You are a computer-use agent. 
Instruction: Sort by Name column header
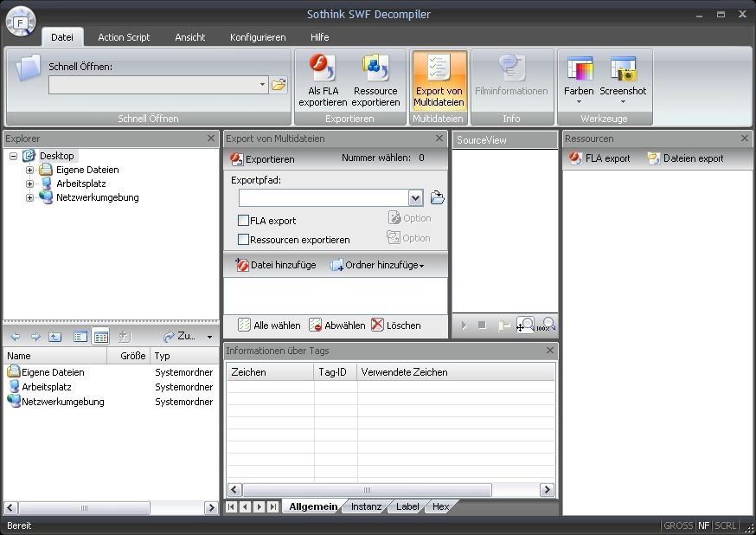55,356
